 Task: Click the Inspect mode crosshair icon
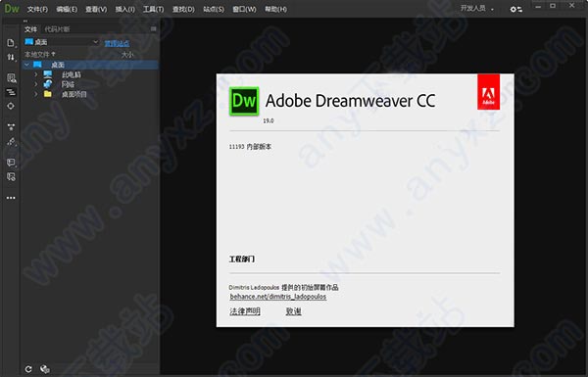coord(11,106)
